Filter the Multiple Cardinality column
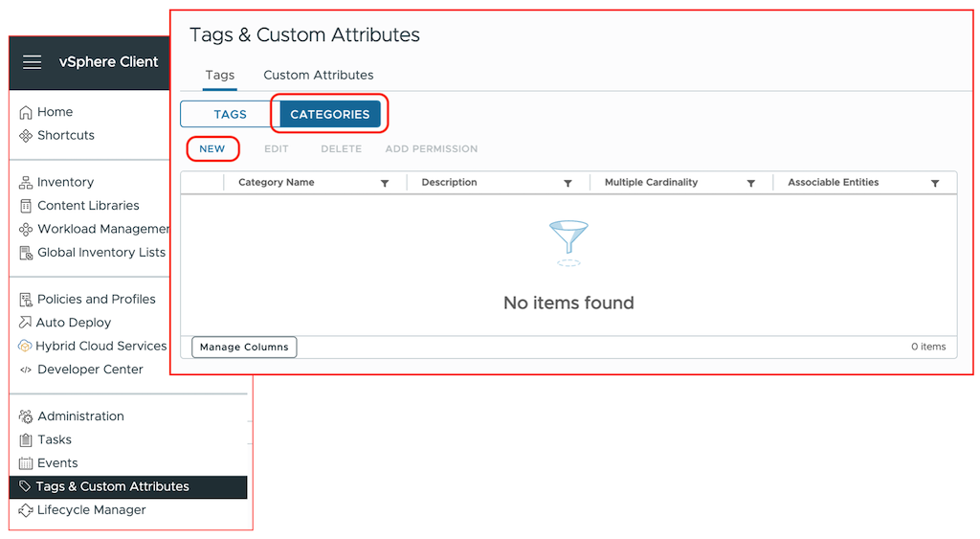980x539 pixels. [751, 183]
